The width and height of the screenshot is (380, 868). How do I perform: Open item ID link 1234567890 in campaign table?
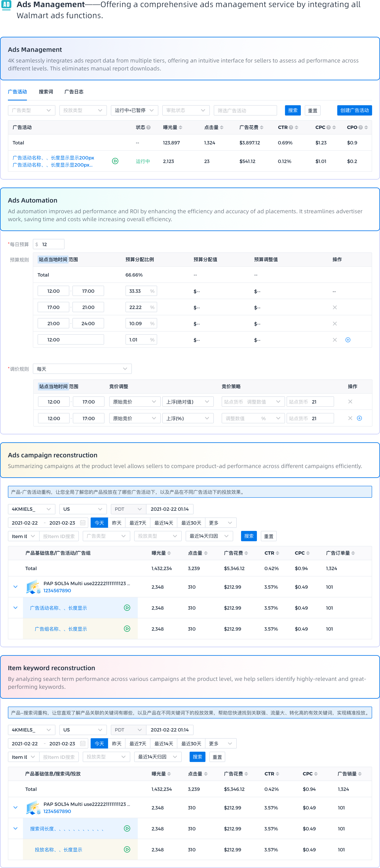[x=57, y=591]
